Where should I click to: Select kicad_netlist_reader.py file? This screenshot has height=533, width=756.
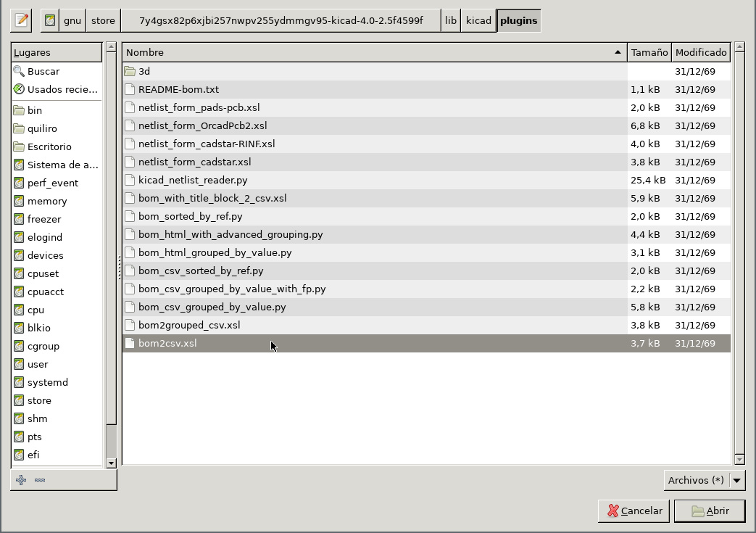click(427, 180)
